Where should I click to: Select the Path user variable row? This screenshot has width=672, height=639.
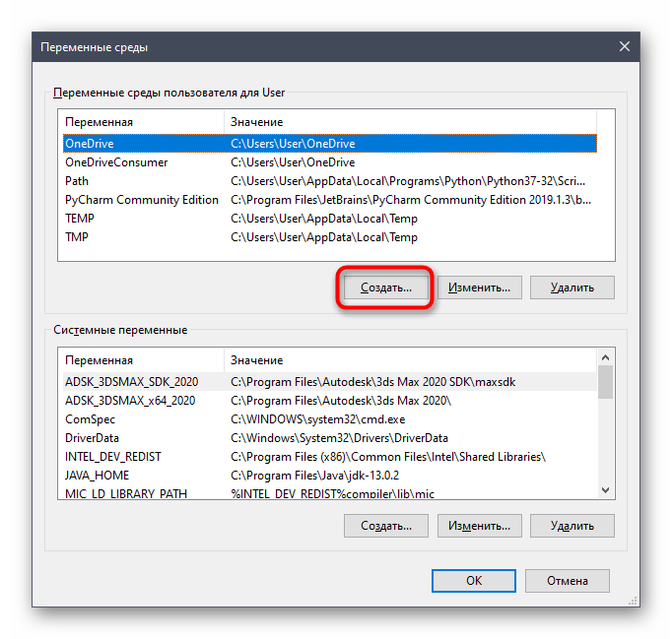(x=77, y=181)
